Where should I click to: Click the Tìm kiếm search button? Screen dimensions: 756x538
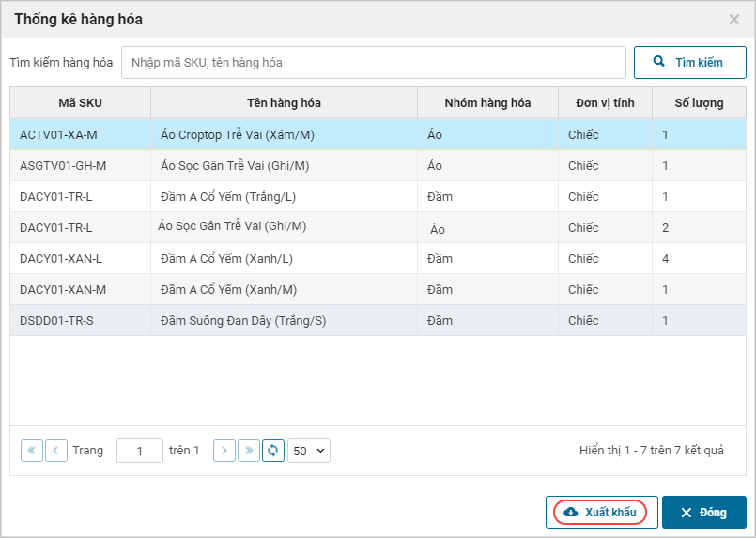tap(690, 63)
